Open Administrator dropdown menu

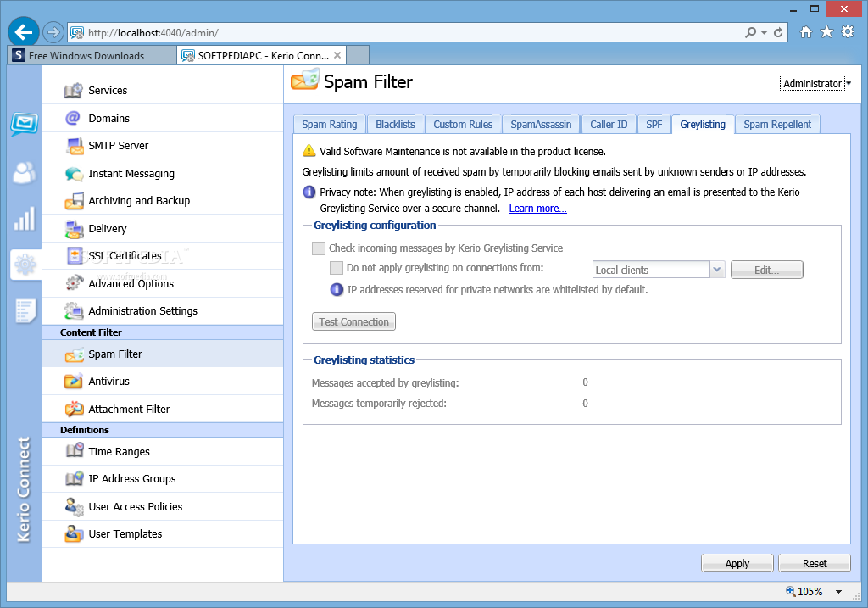pyautogui.click(x=815, y=83)
